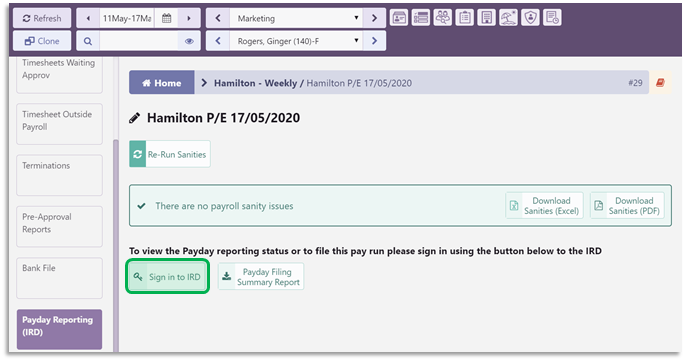
Task: Click the calendar date picker icon
Action: pos(166,18)
